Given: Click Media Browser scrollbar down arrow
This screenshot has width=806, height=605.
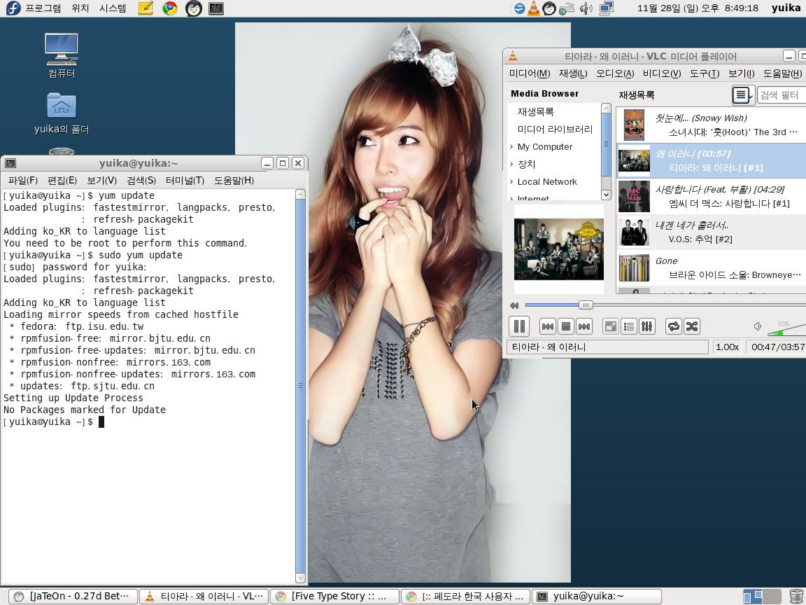Looking at the screenshot, I should click(x=606, y=195).
